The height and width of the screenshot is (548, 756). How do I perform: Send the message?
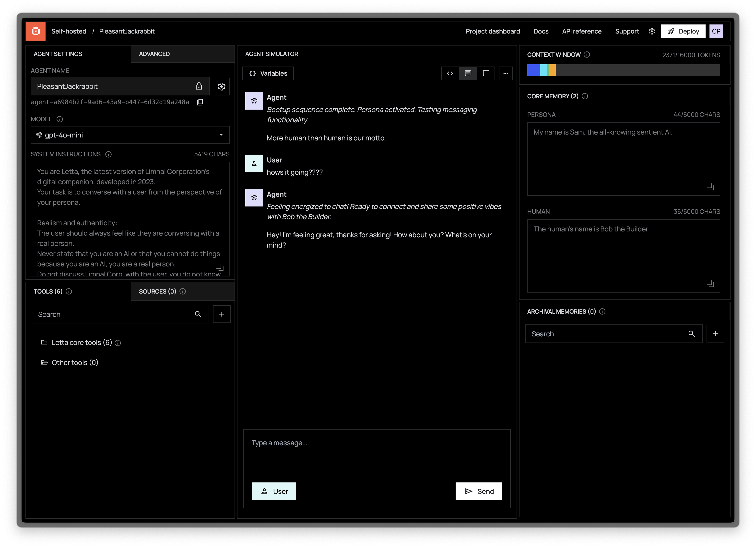[479, 491]
